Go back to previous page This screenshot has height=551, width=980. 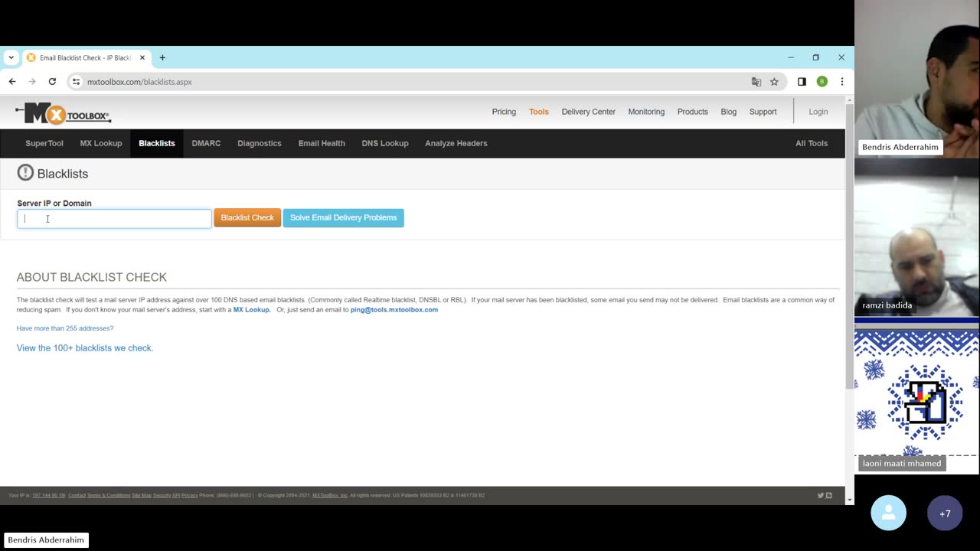coord(12,81)
